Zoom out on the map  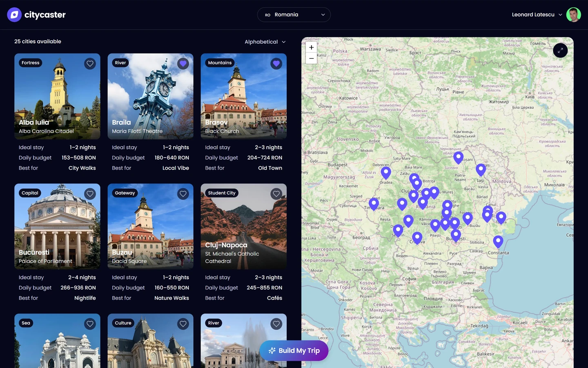311,58
